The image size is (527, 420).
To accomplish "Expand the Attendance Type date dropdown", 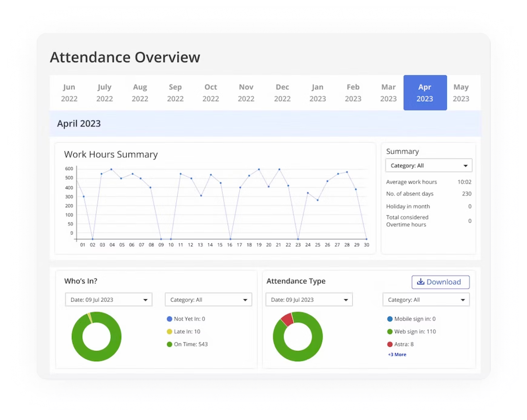I will (x=309, y=300).
